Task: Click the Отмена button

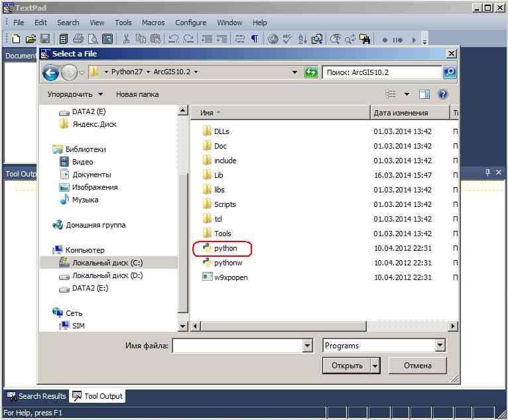Action: tap(417, 366)
